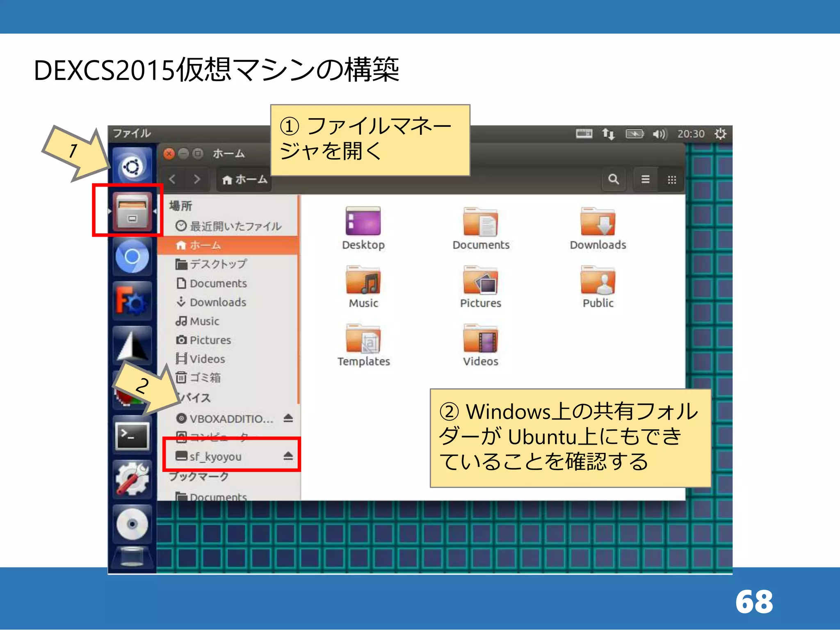Open the keyboard input indicator

[584, 134]
